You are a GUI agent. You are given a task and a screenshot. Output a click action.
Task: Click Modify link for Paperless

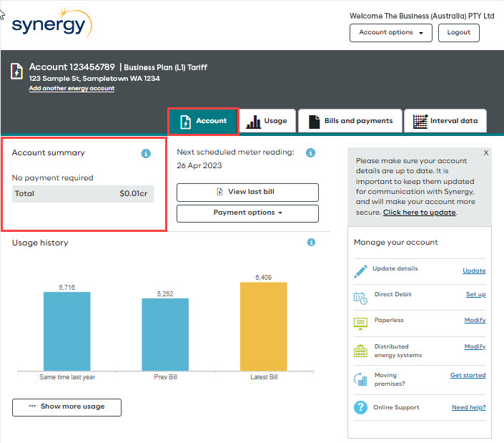475,320
